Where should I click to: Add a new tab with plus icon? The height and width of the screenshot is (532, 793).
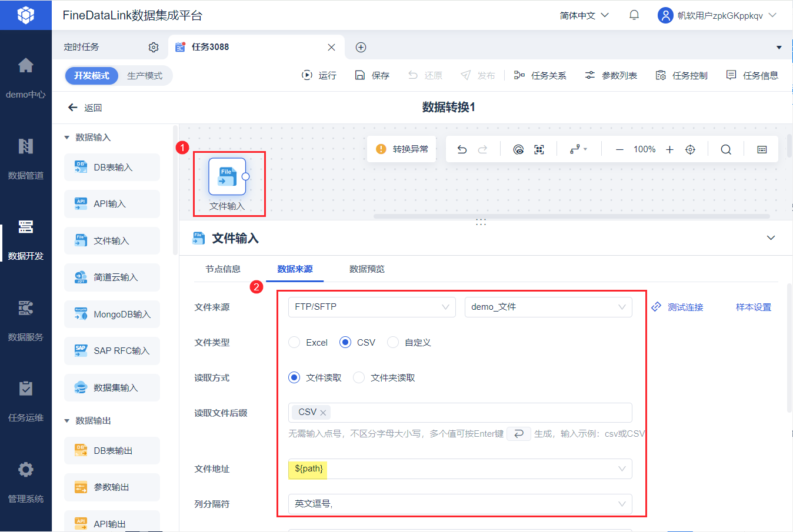tap(361, 47)
